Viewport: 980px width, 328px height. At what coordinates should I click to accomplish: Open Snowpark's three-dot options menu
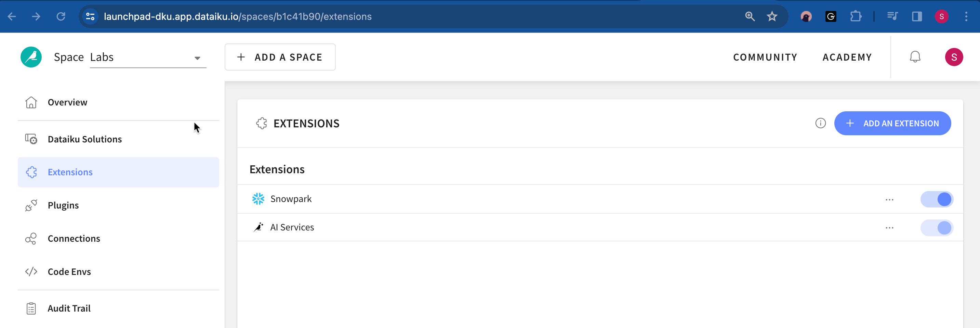click(889, 200)
